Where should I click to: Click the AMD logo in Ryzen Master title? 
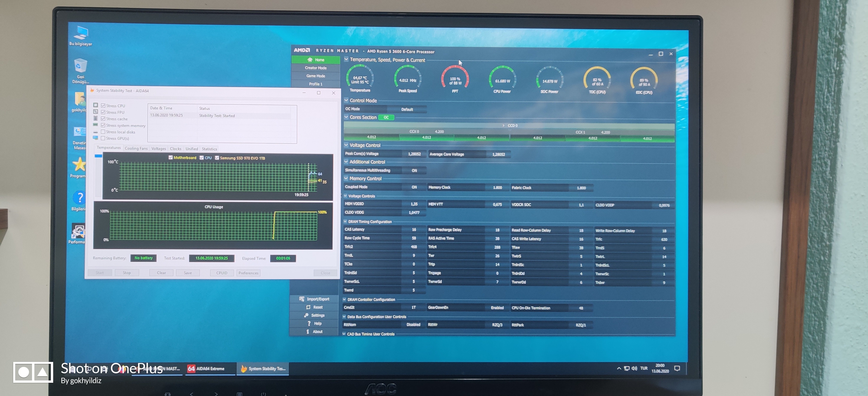302,50
